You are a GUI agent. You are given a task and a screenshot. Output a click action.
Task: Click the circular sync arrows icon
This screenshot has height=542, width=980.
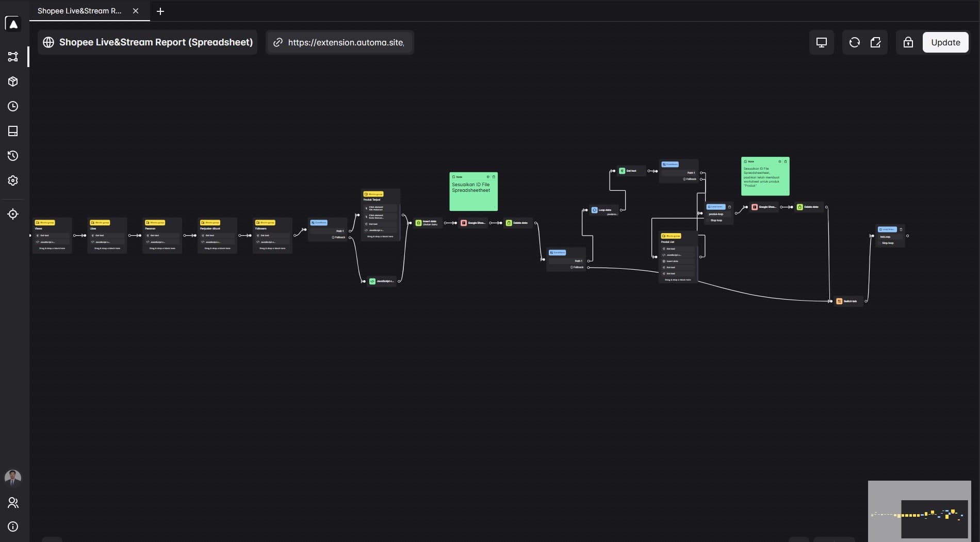[854, 42]
